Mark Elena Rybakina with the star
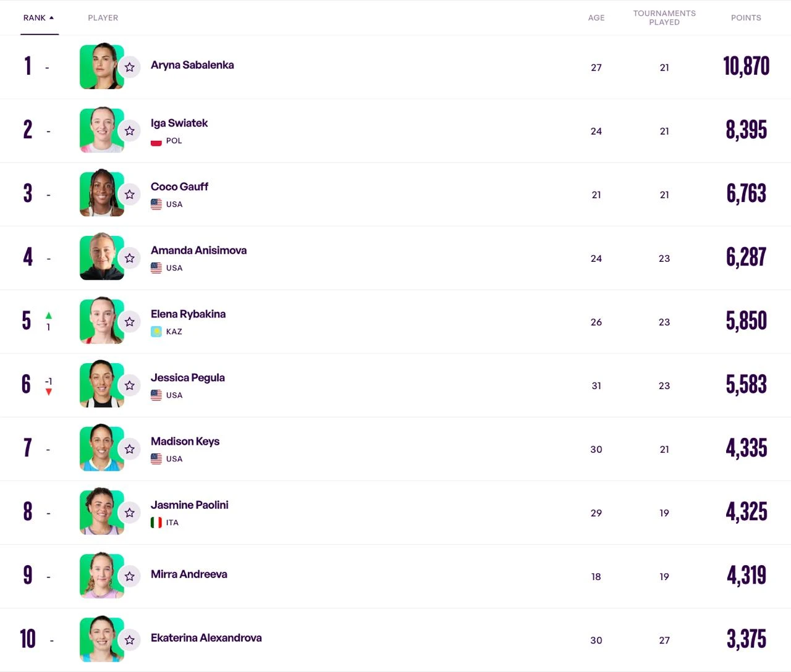The width and height of the screenshot is (791, 672). 130,322
